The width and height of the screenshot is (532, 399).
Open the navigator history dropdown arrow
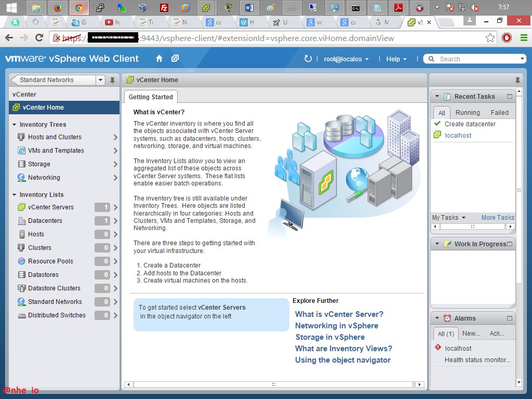tap(100, 80)
